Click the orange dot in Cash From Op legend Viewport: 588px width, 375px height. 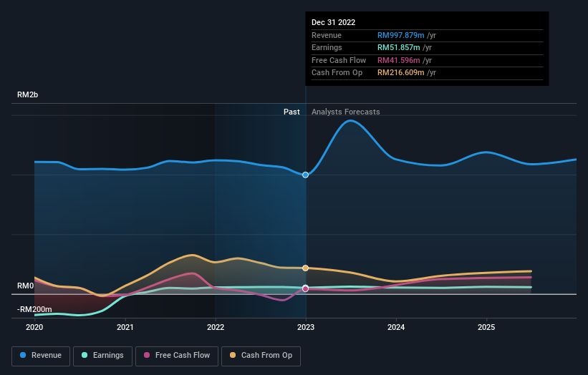[233, 355]
